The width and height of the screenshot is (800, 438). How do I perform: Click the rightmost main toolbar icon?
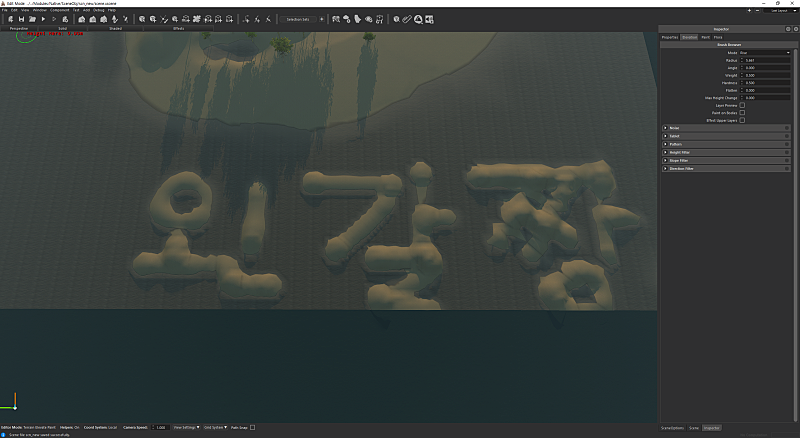tap(429, 19)
